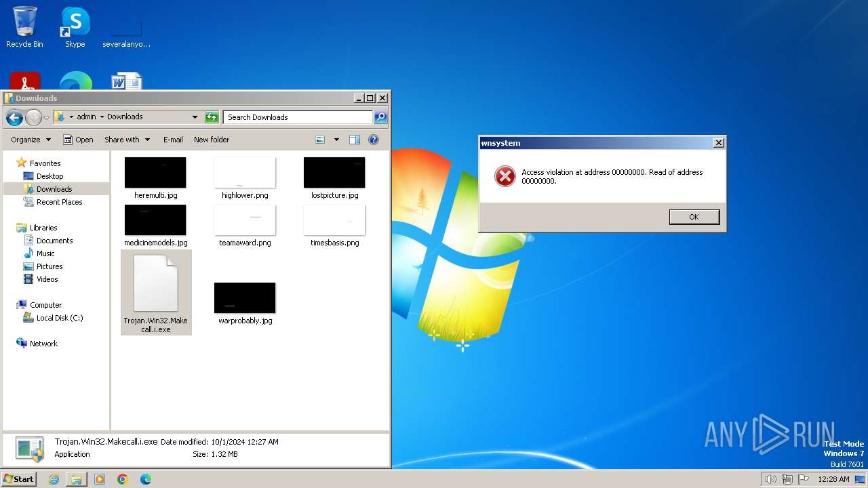Click the Search Downloads field
The width and height of the screenshot is (868, 488).
click(298, 117)
